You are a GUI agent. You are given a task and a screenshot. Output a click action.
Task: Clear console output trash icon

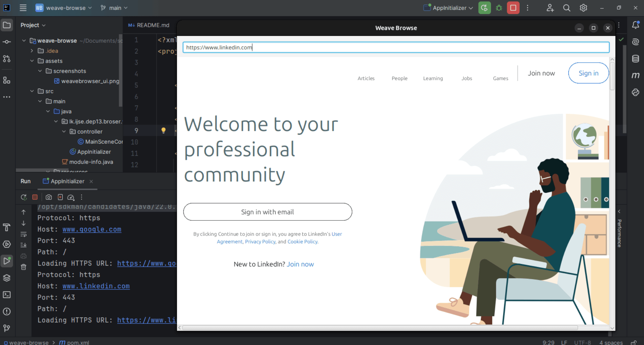pyautogui.click(x=24, y=267)
